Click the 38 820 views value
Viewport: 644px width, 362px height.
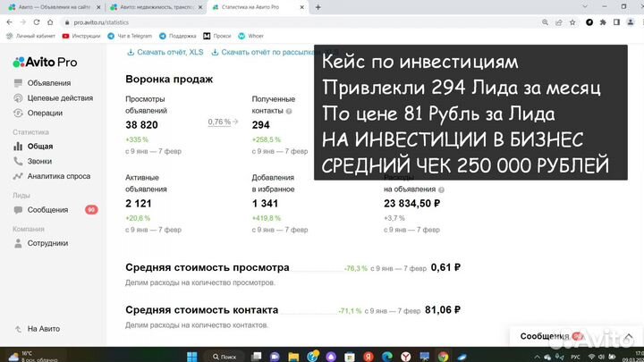tap(141, 125)
